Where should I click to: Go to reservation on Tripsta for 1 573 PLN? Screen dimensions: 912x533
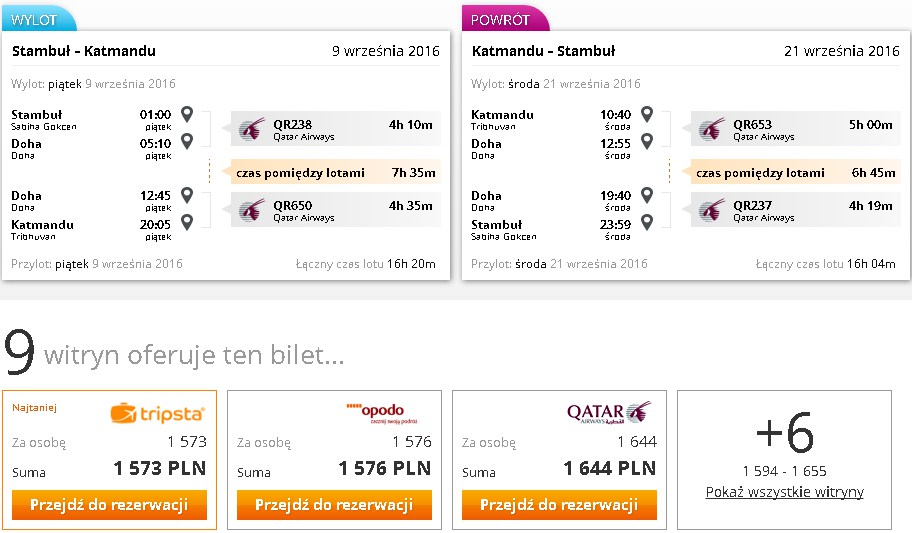click(109, 504)
